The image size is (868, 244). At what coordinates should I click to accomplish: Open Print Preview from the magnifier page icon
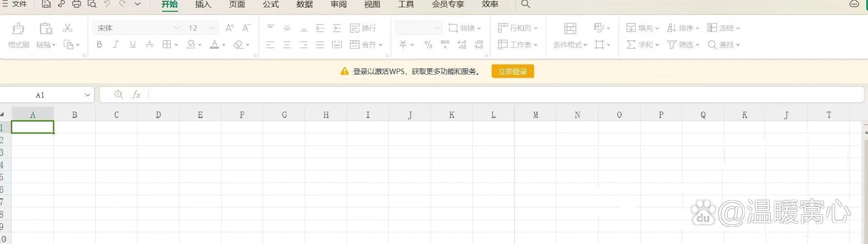coord(92,4)
